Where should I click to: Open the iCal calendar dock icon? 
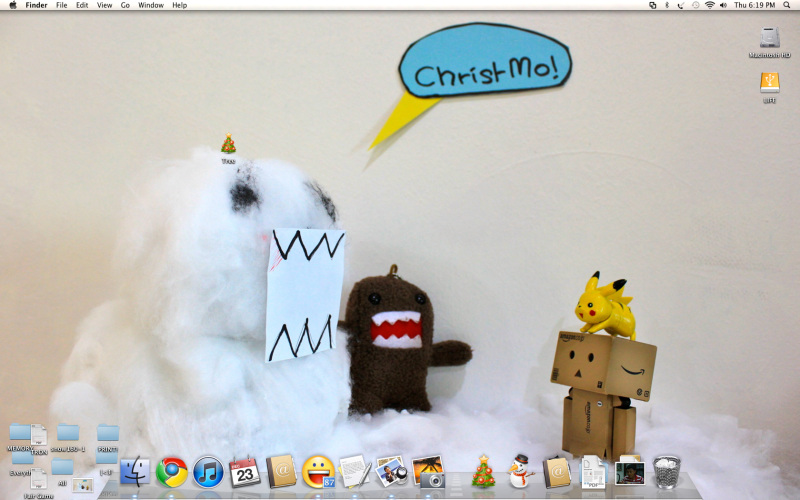pos(245,470)
